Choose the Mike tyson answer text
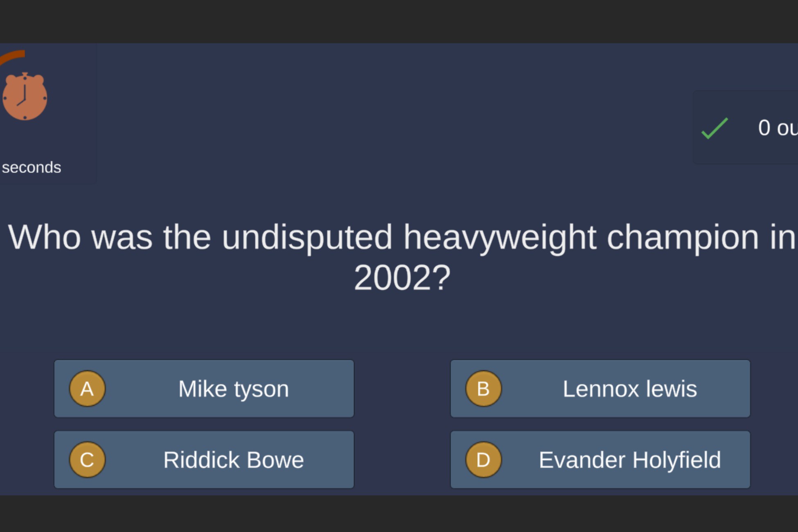Screen dimensions: 798x532 click(x=234, y=389)
